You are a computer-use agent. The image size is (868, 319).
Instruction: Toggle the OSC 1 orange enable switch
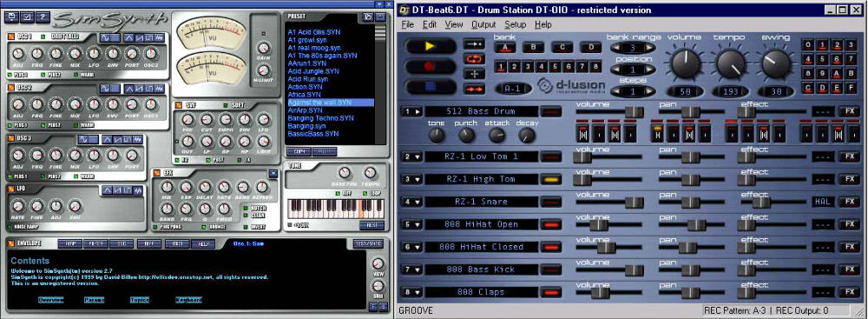[x=11, y=37]
